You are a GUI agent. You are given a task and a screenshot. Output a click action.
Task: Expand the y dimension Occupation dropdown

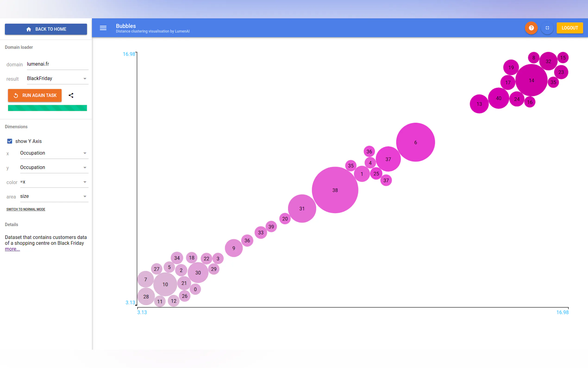(x=54, y=168)
